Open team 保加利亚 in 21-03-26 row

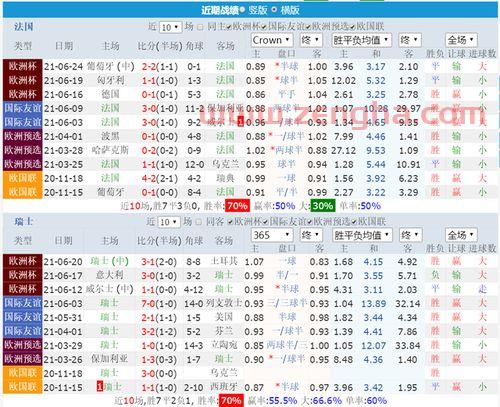tap(110, 359)
